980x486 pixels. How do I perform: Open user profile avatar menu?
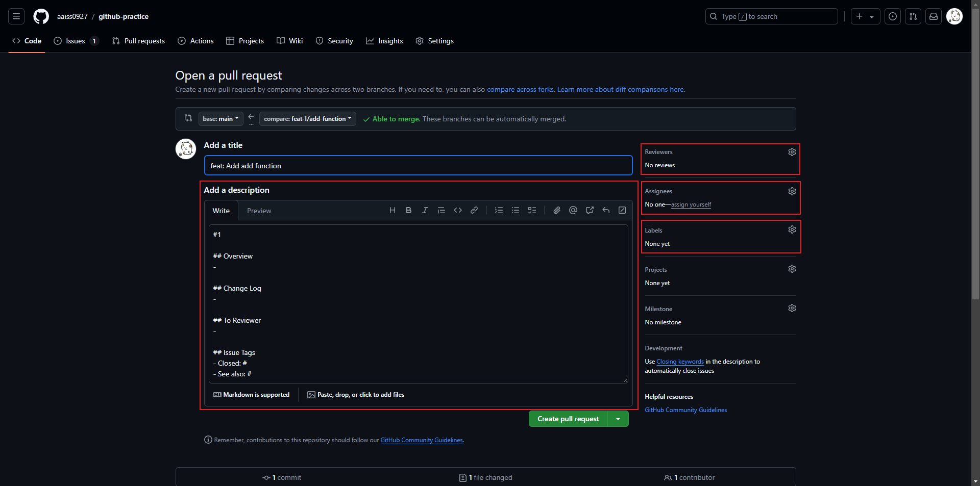[x=954, y=16]
